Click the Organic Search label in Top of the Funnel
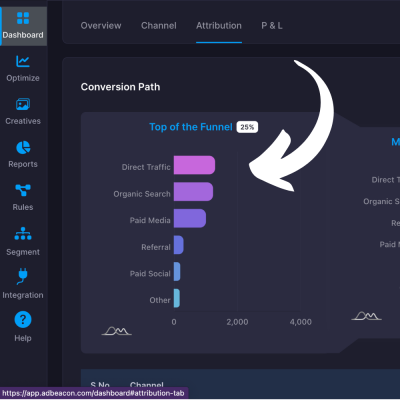The image size is (400, 400). click(x=142, y=194)
